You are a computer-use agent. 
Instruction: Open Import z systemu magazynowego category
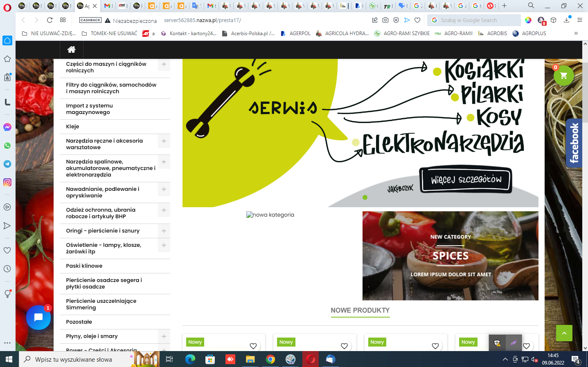coord(89,109)
